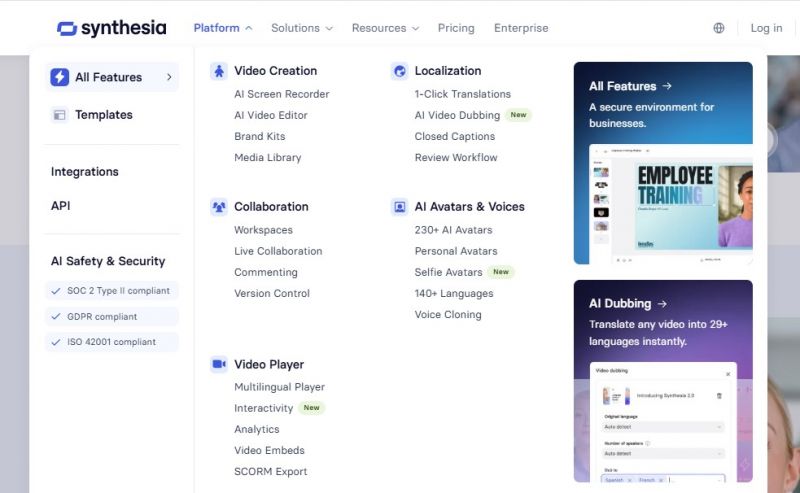Screen dimensions: 800x493
Task: Open Selfie Avatars
Action: [x=448, y=273]
